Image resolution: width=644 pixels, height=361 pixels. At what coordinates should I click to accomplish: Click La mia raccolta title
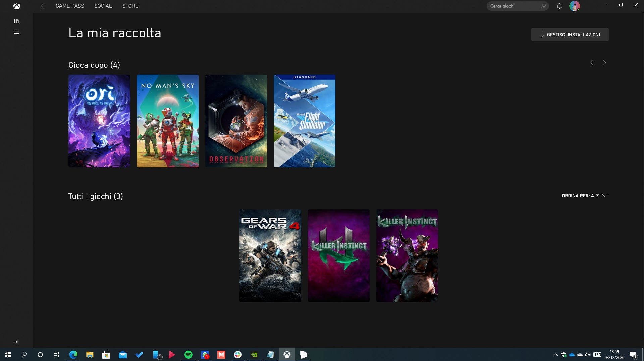click(x=115, y=33)
